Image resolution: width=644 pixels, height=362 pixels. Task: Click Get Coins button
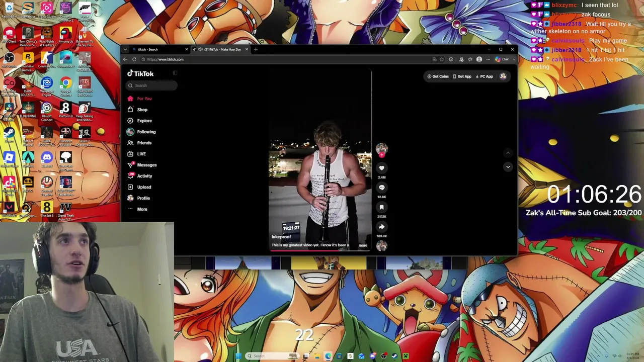pyautogui.click(x=438, y=76)
